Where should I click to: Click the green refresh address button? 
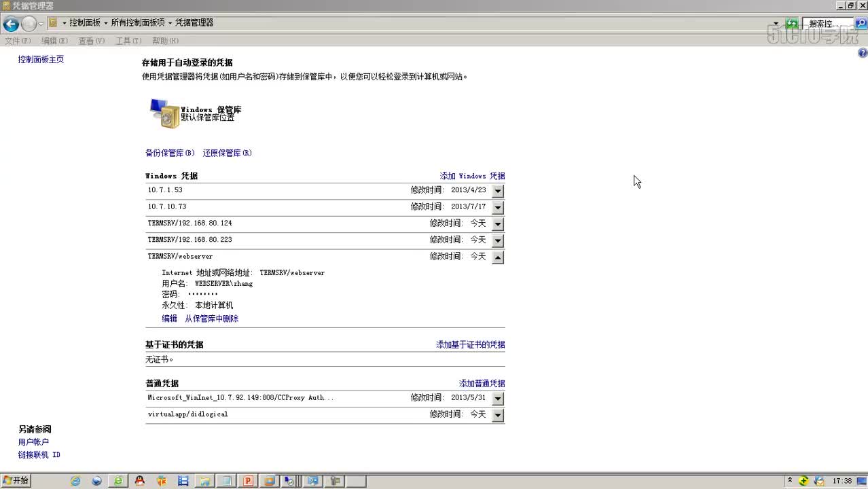[x=792, y=24]
